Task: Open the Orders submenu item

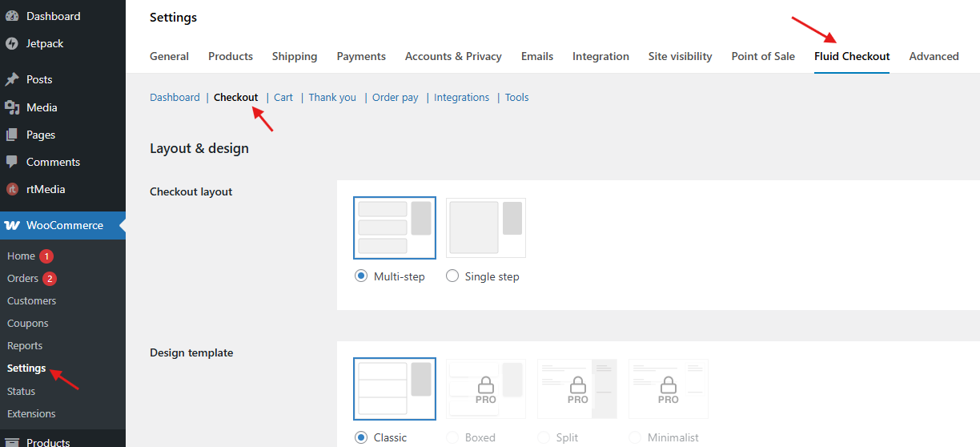Action: click(22, 279)
